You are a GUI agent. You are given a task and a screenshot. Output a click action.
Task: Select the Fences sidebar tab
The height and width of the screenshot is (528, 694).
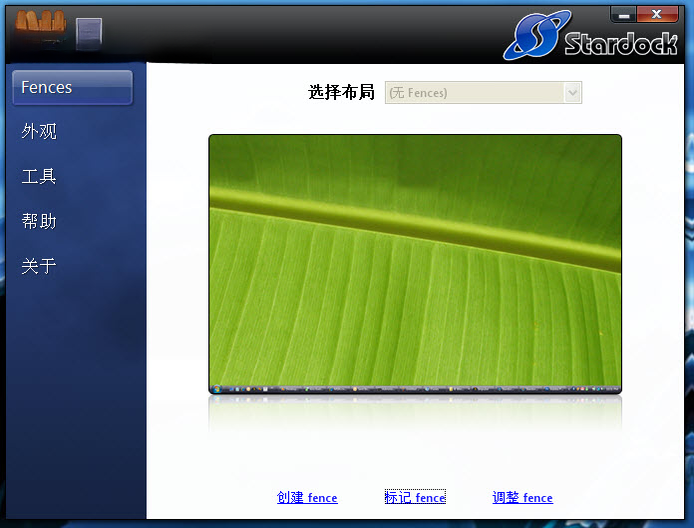click(73, 88)
